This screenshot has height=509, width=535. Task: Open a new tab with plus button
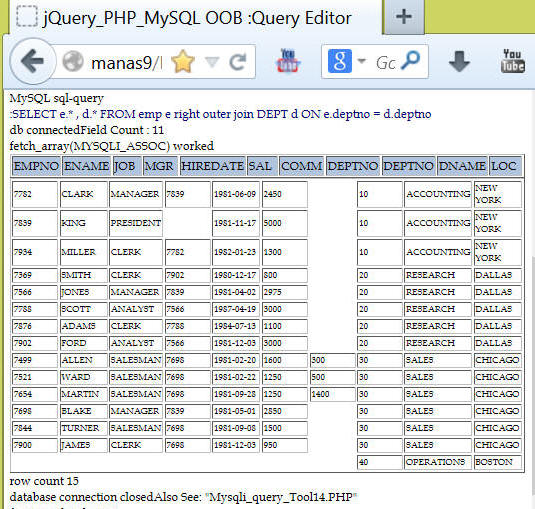point(404,17)
